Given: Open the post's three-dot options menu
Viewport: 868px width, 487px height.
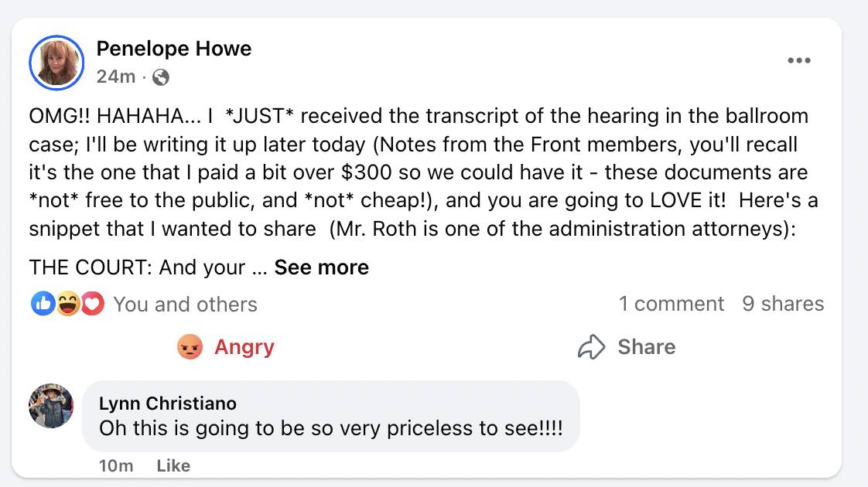Looking at the screenshot, I should pos(798,61).
